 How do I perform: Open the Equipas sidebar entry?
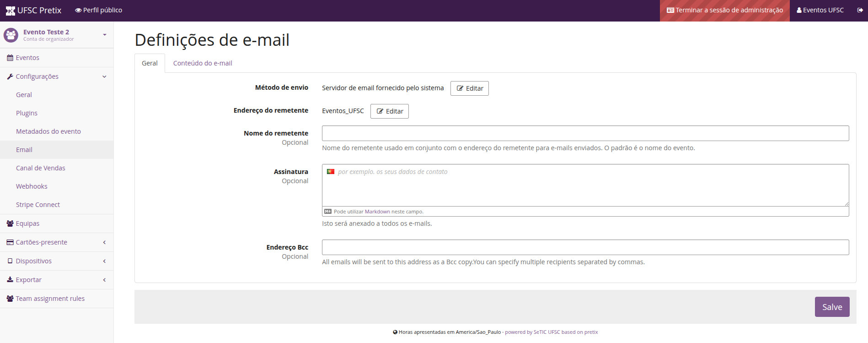tap(57, 223)
